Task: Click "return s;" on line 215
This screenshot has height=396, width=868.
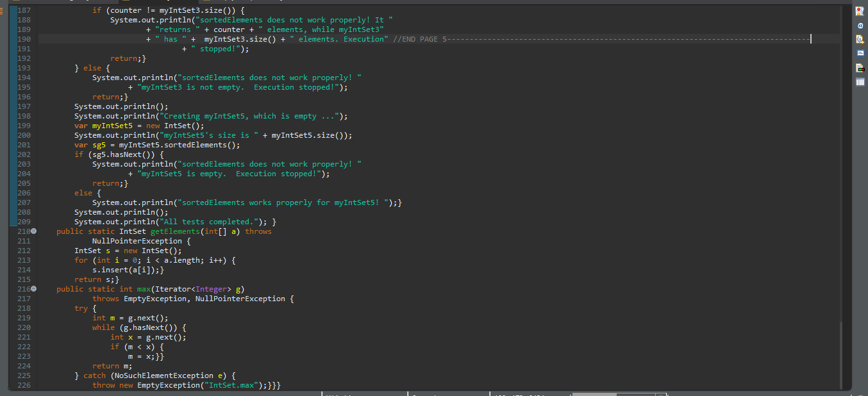Action: [94, 279]
